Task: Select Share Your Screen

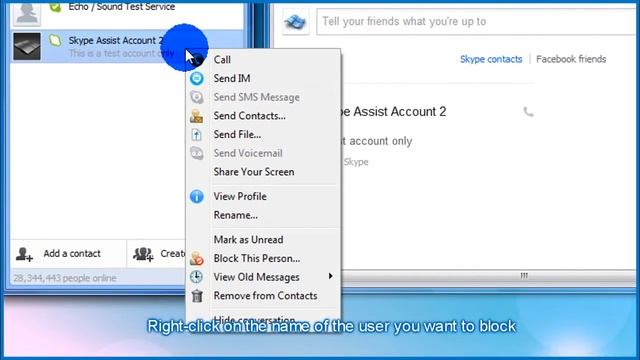Action: point(253,172)
